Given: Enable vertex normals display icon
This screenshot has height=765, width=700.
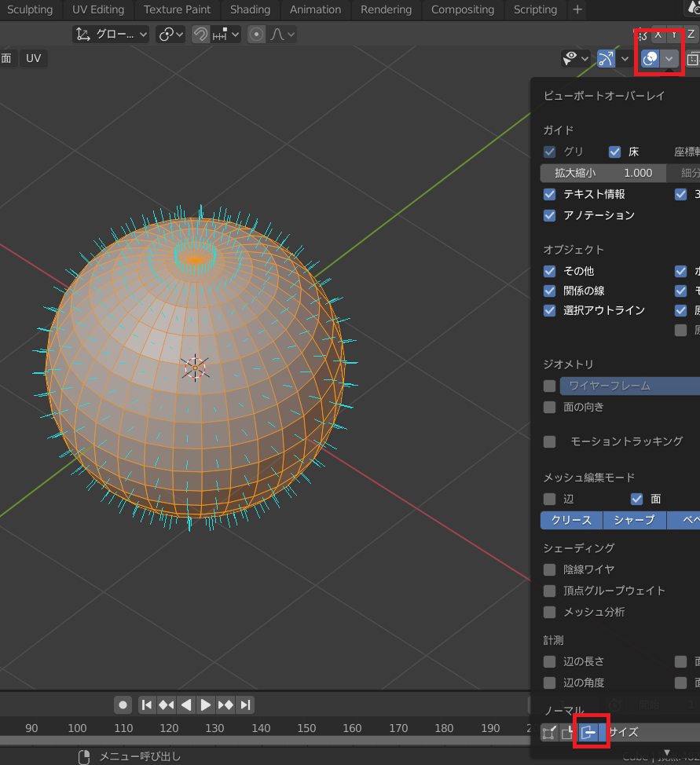Looking at the screenshot, I should pyautogui.click(x=550, y=733).
